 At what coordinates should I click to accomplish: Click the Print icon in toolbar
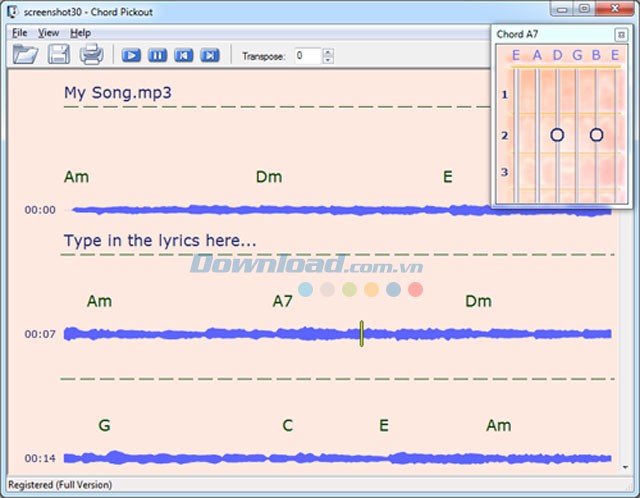tap(91, 54)
